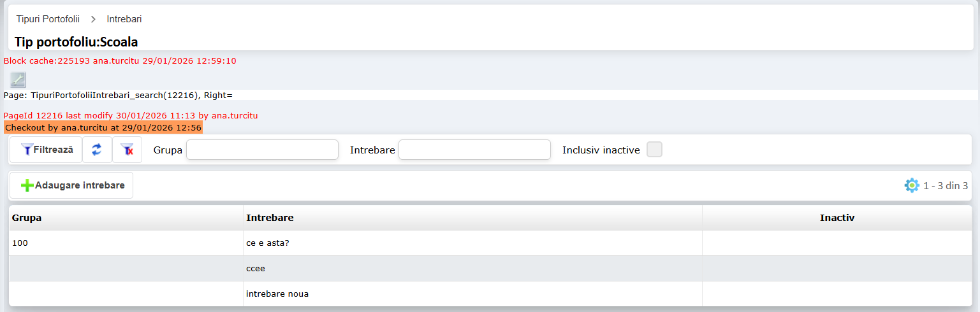This screenshot has width=980, height=312.
Task: Sort by the Grupa column header
Action: pyautogui.click(x=27, y=218)
